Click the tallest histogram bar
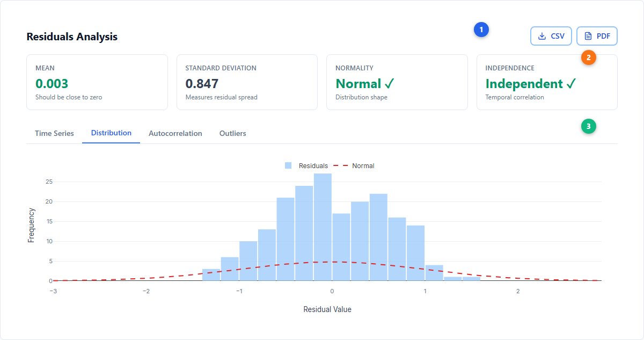Image resolution: width=644 pixels, height=340 pixels. coord(323,227)
